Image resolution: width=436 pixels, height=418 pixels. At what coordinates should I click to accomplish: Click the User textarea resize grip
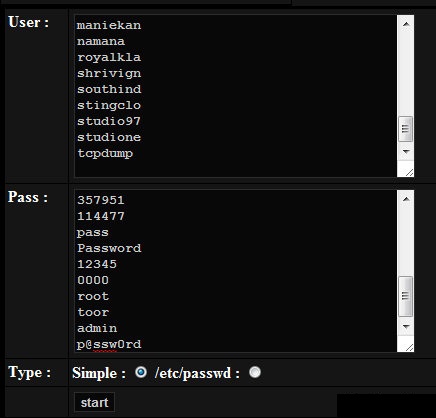point(409,172)
